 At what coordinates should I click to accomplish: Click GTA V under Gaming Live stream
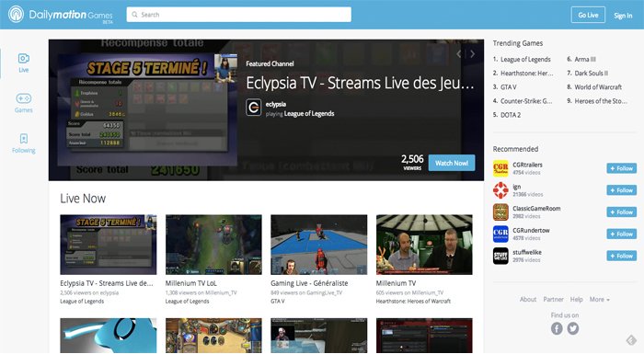[278, 302]
